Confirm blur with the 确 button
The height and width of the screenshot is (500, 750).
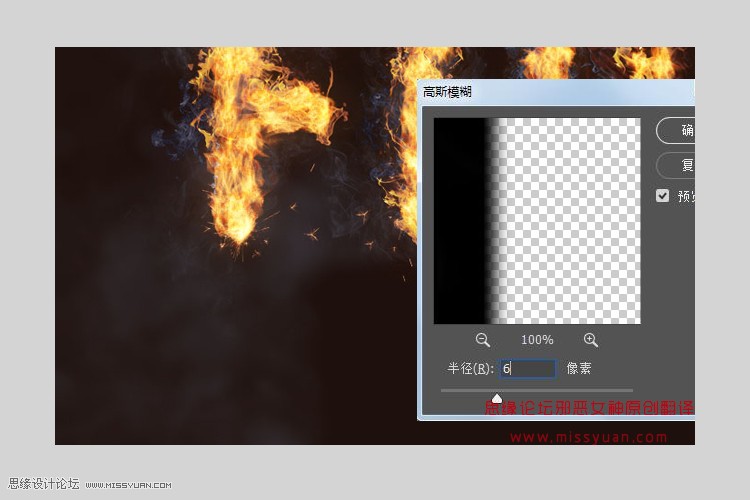pyautogui.click(x=675, y=130)
